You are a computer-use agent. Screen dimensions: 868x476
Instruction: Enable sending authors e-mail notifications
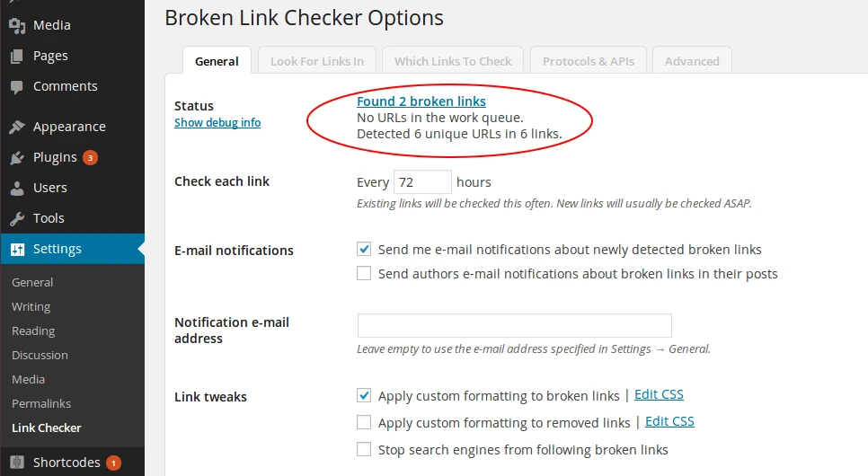[x=364, y=274]
